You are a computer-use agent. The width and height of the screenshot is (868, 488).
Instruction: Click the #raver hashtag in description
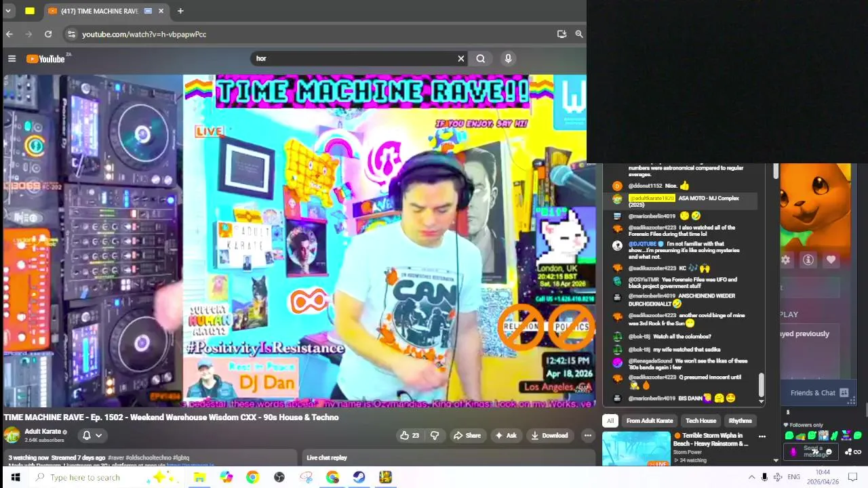pyautogui.click(x=116, y=457)
